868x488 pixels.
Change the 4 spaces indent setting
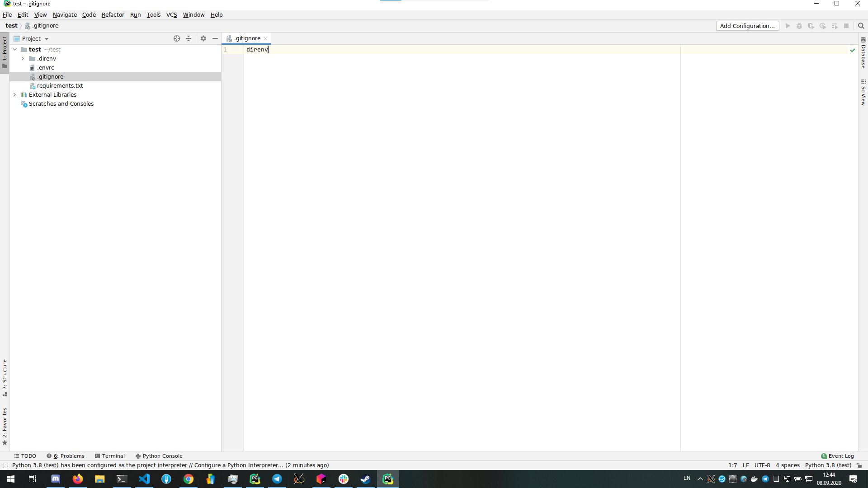[x=788, y=465]
